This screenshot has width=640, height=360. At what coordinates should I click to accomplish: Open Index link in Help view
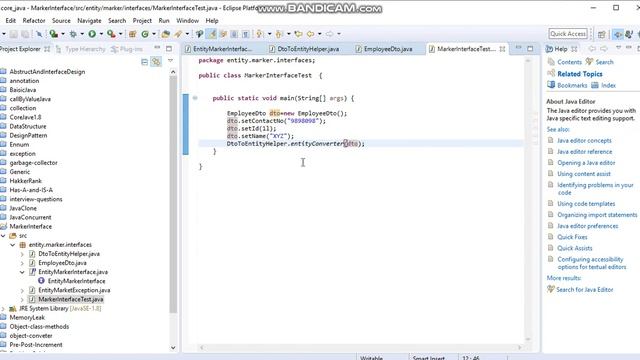[x=608, y=85]
